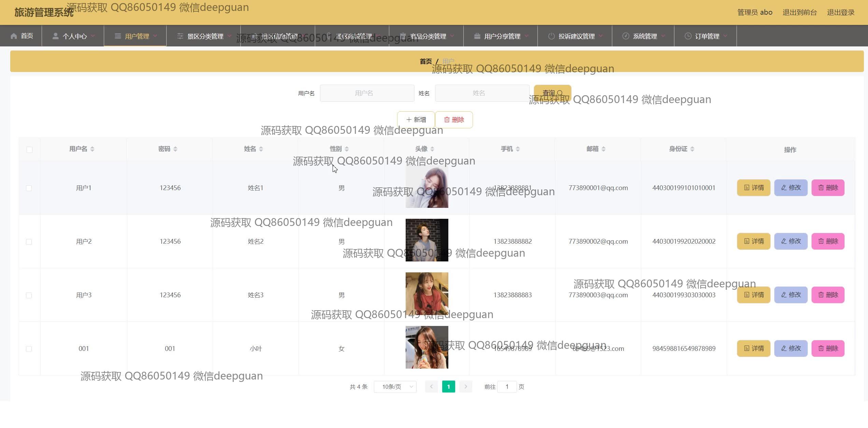
Task: Open the 10条/页 page size dropdown
Action: 395,387
